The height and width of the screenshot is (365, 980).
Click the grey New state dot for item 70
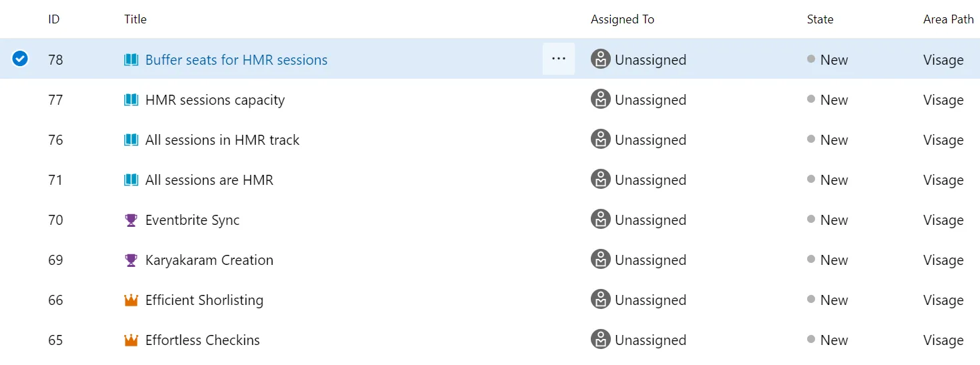tap(811, 219)
